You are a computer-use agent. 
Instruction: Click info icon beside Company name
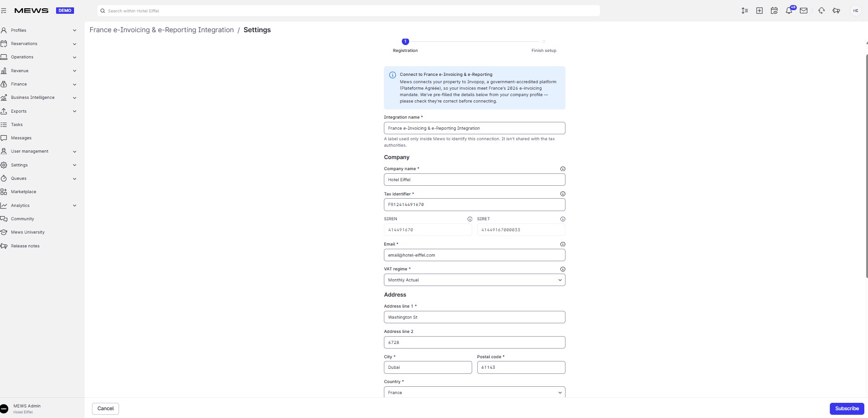pos(563,169)
